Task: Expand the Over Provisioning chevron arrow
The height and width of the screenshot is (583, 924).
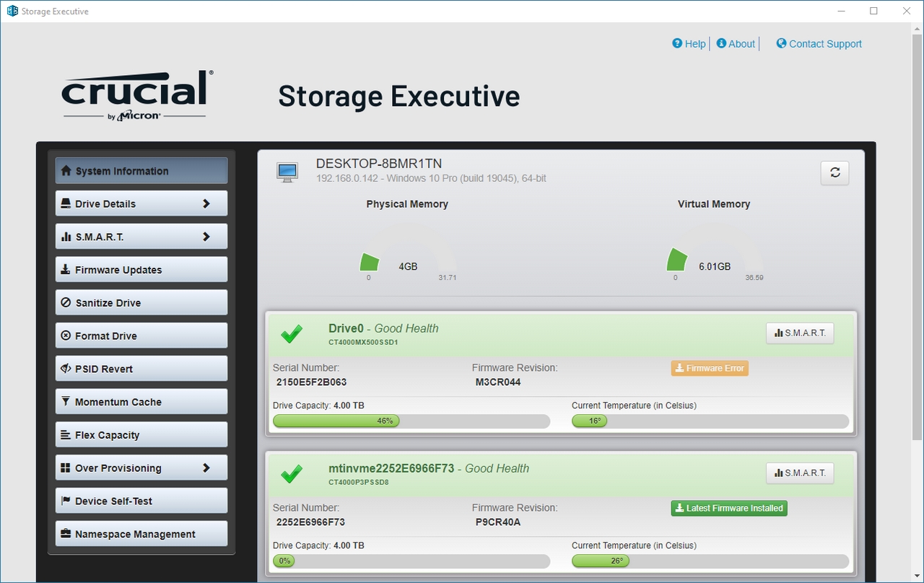Action: (x=206, y=468)
